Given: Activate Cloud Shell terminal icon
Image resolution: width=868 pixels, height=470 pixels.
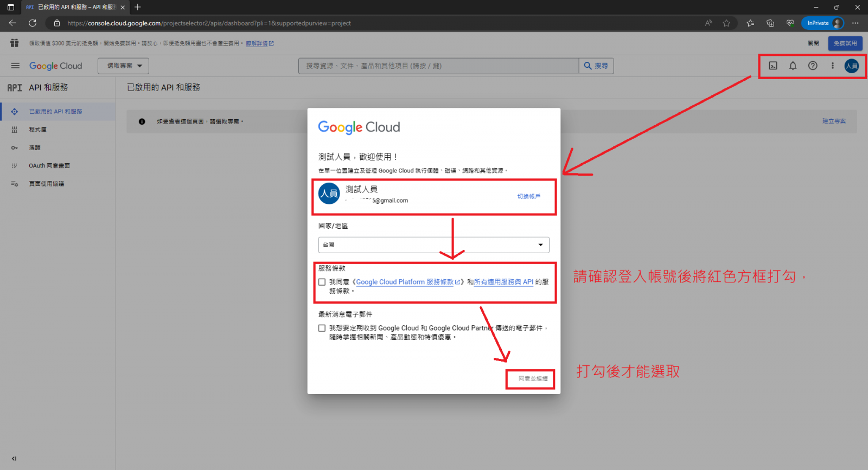Looking at the screenshot, I should click(x=773, y=66).
